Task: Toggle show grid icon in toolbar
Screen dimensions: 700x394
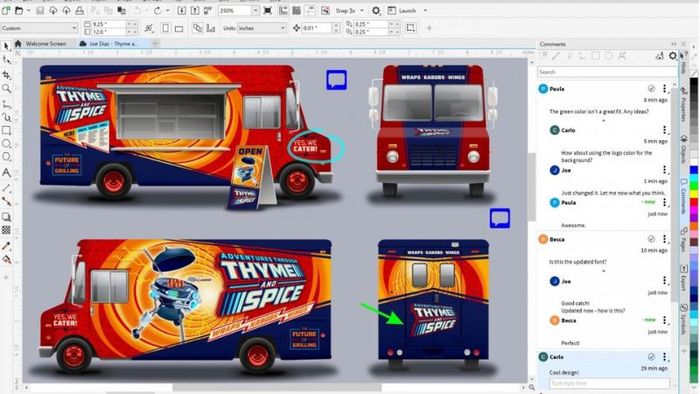Action: (296, 10)
